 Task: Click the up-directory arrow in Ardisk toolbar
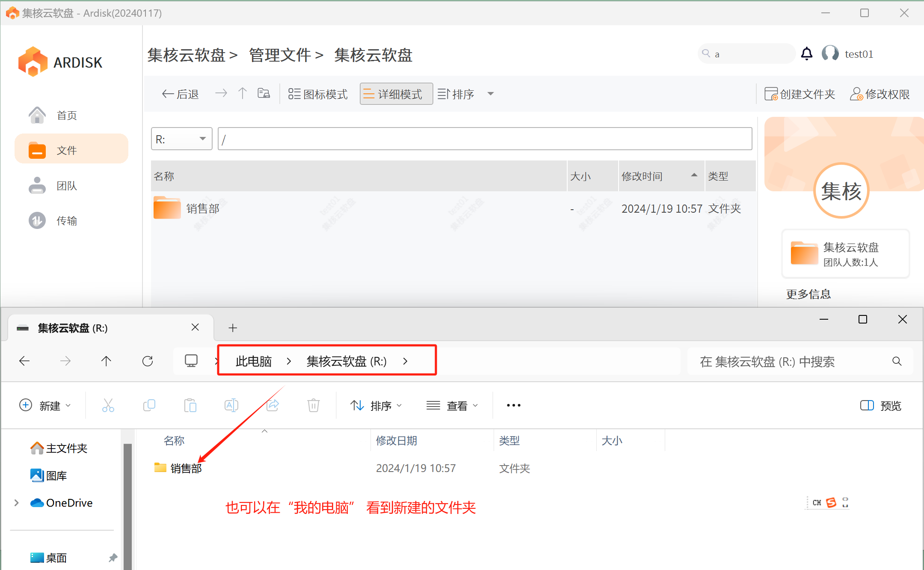[x=243, y=94]
